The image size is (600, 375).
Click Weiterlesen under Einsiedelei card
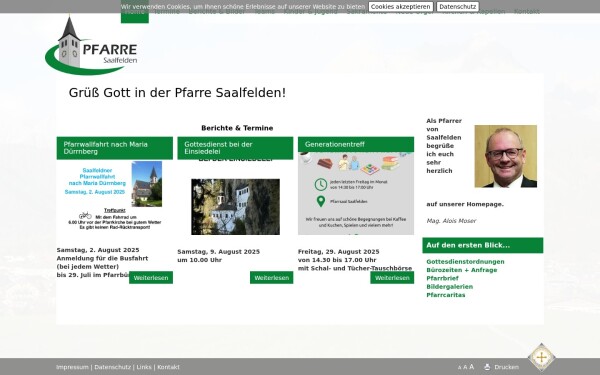272,278
